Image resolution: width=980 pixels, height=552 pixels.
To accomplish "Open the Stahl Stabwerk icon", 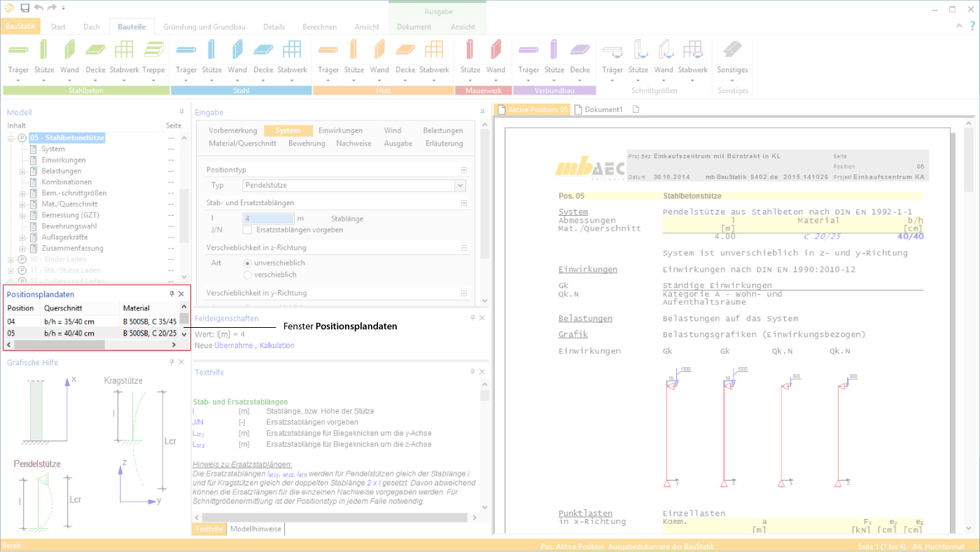I will tap(292, 49).
